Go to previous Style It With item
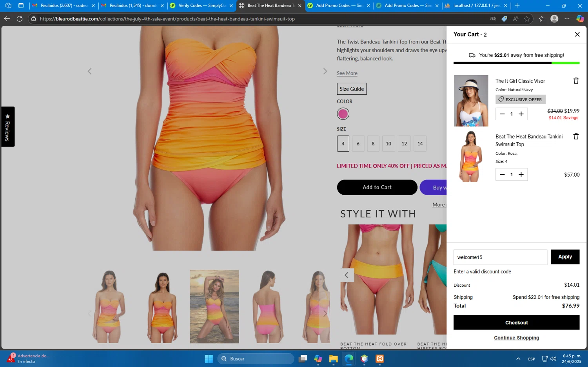 coord(347,275)
